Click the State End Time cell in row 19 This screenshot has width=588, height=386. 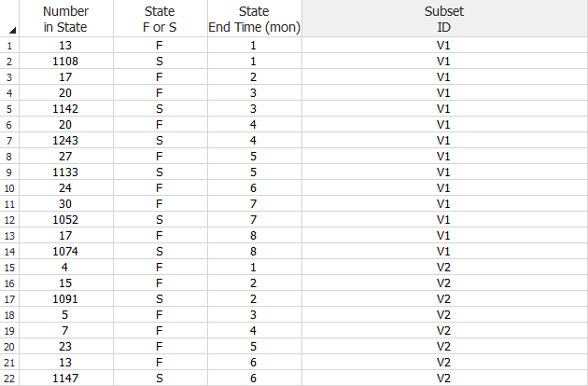click(x=254, y=331)
